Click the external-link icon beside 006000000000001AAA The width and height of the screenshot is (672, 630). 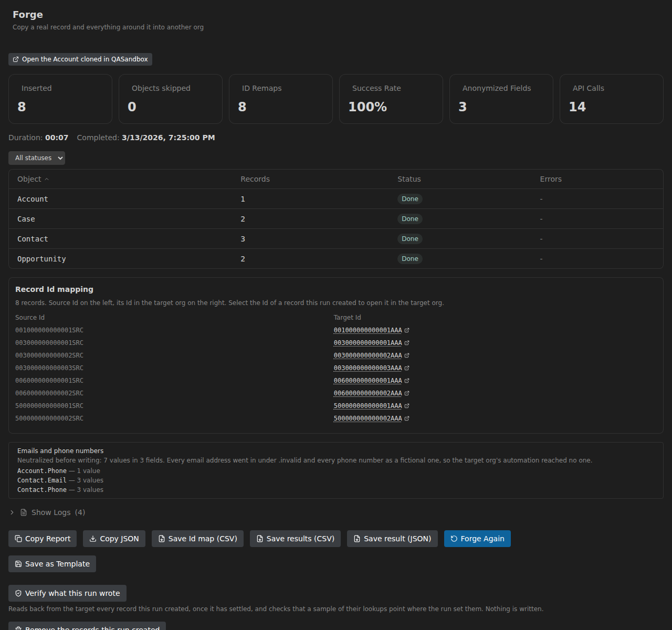click(x=407, y=381)
